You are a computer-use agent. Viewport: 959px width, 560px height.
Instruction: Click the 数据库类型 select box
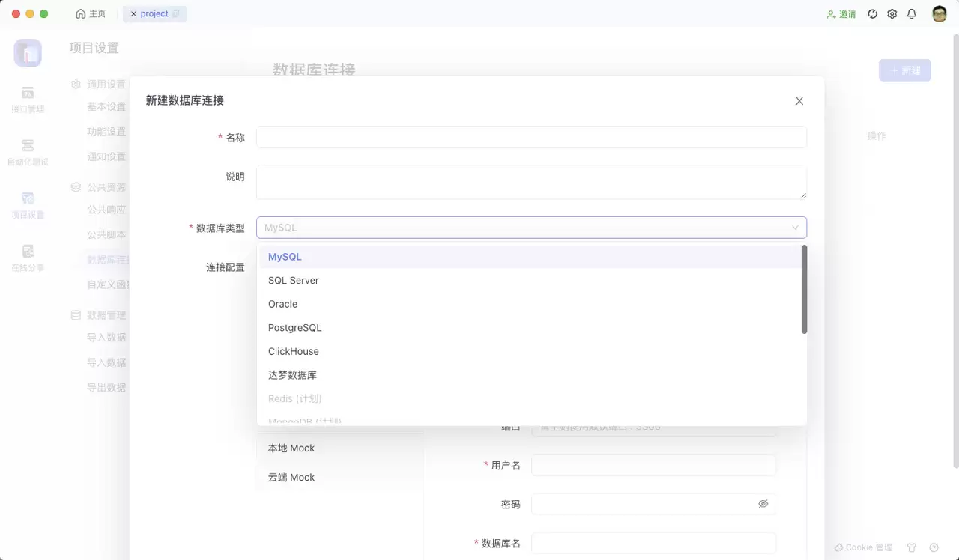tap(531, 228)
